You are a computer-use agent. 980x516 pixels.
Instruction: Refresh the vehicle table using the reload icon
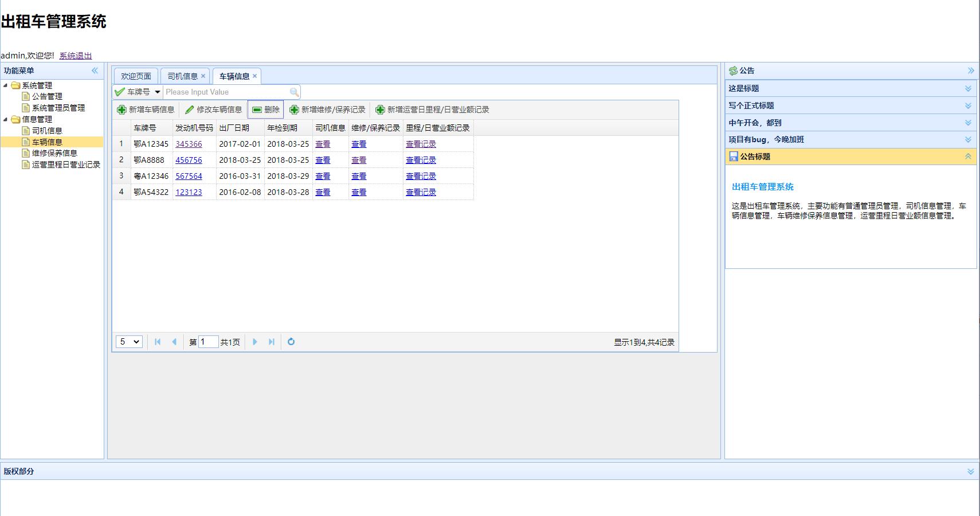291,342
